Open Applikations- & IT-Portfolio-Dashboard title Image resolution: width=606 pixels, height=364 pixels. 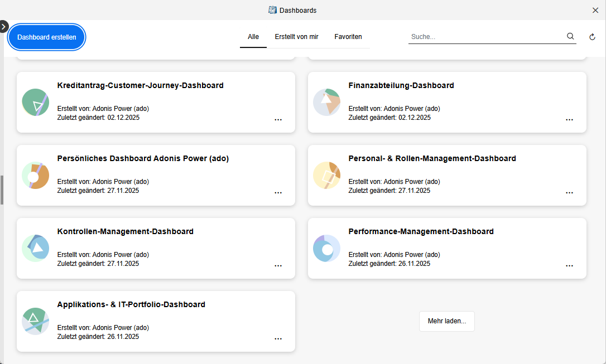coord(131,304)
